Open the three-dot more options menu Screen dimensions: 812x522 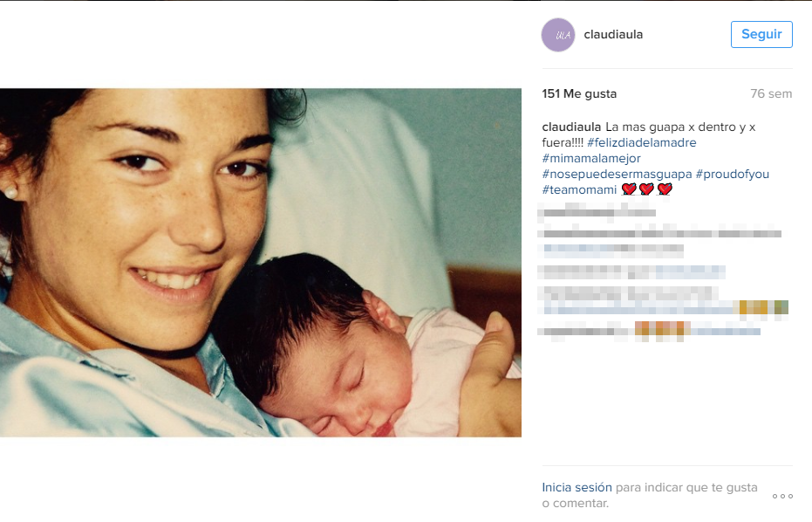pos(782,496)
